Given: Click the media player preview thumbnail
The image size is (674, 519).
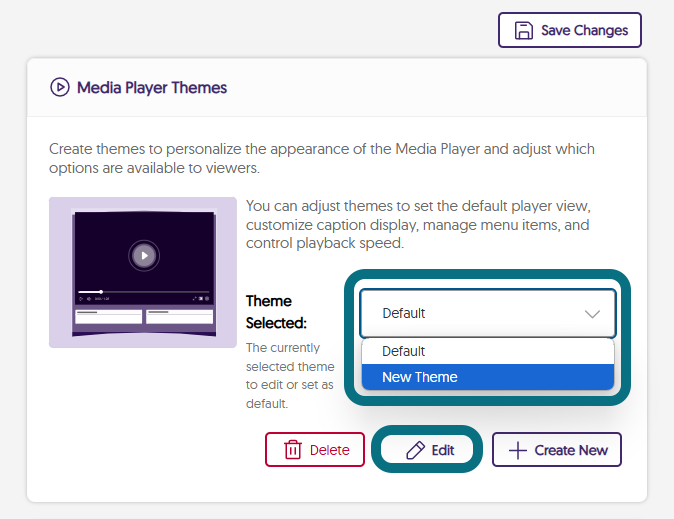Looking at the screenshot, I should pyautogui.click(x=143, y=272).
